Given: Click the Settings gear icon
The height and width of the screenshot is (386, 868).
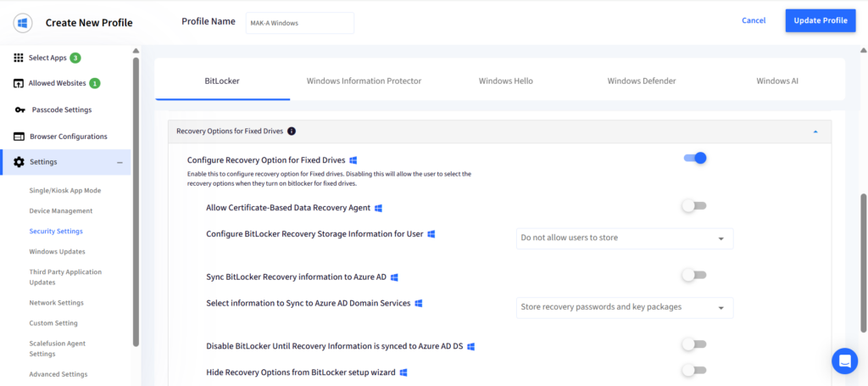Looking at the screenshot, I should pos(19,162).
